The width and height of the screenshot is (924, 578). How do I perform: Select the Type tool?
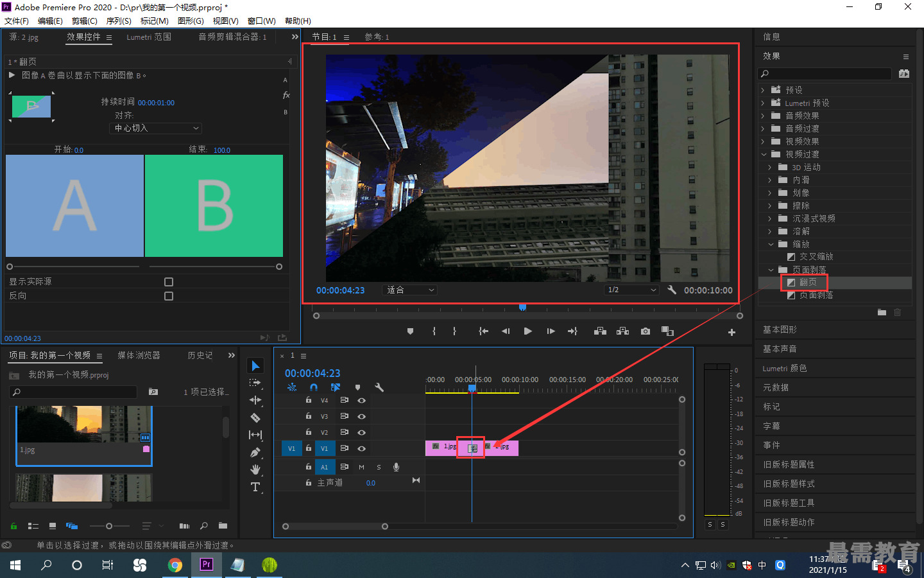(255, 487)
